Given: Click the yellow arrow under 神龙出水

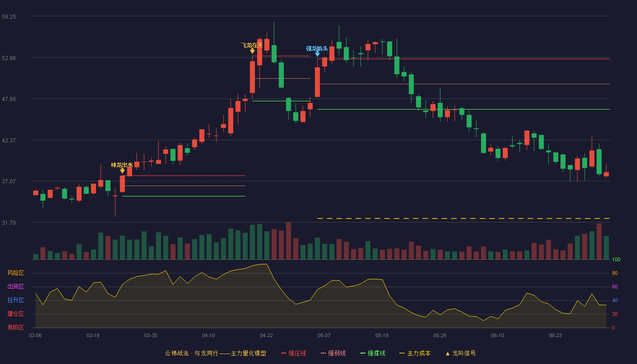Looking at the screenshot, I should [x=122, y=171].
